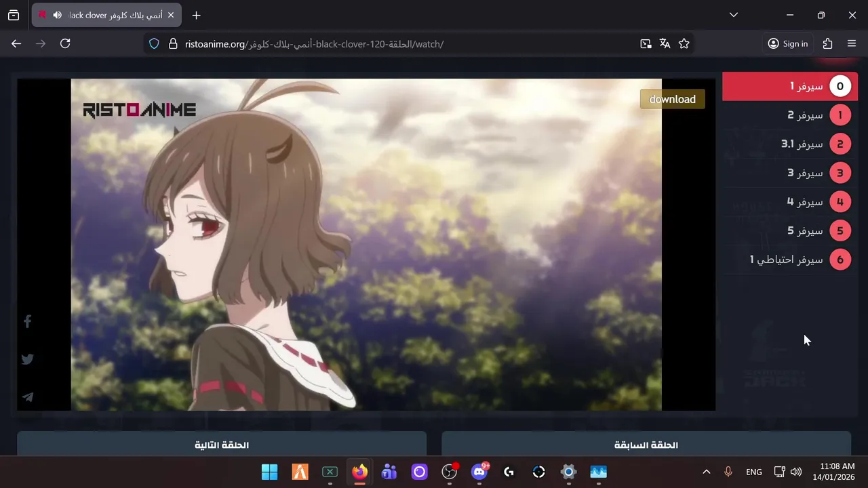Viewport: 868px width, 488px height.
Task: Switch the ENG input language indicator
Action: point(753,472)
